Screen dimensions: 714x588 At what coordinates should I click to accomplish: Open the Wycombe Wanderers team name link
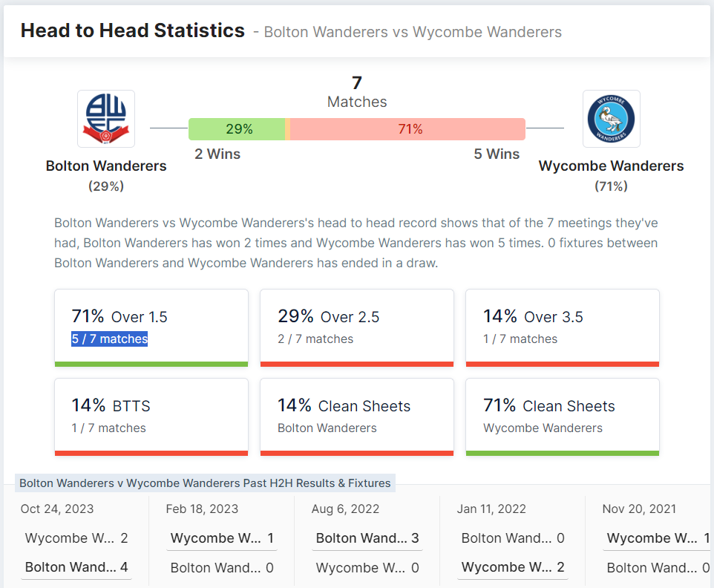(611, 166)
